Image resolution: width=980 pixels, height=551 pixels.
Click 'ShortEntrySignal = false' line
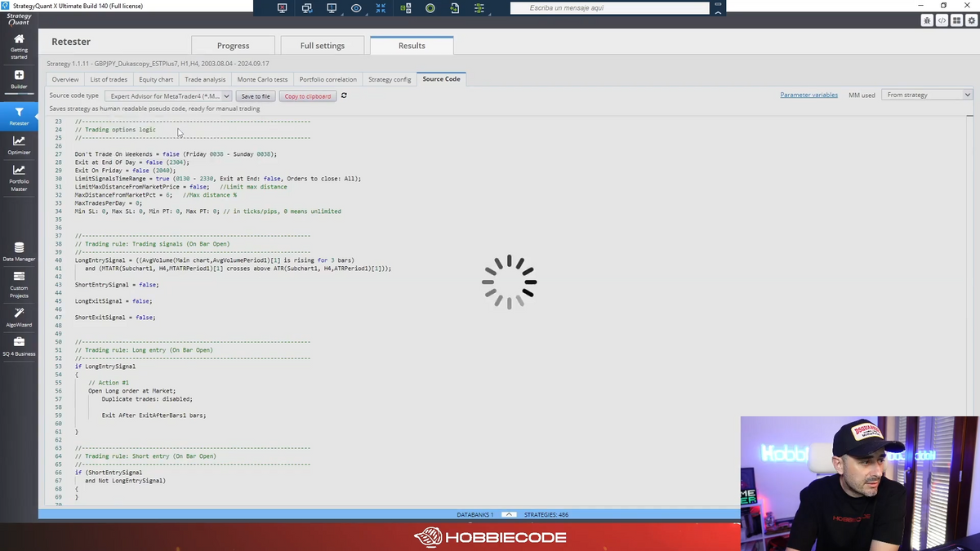[117, 285]
